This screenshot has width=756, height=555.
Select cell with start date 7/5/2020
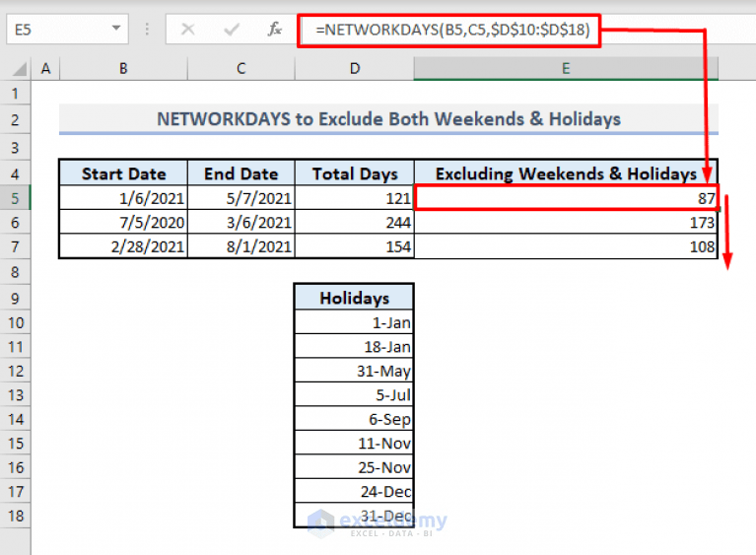tap(123, 222)
